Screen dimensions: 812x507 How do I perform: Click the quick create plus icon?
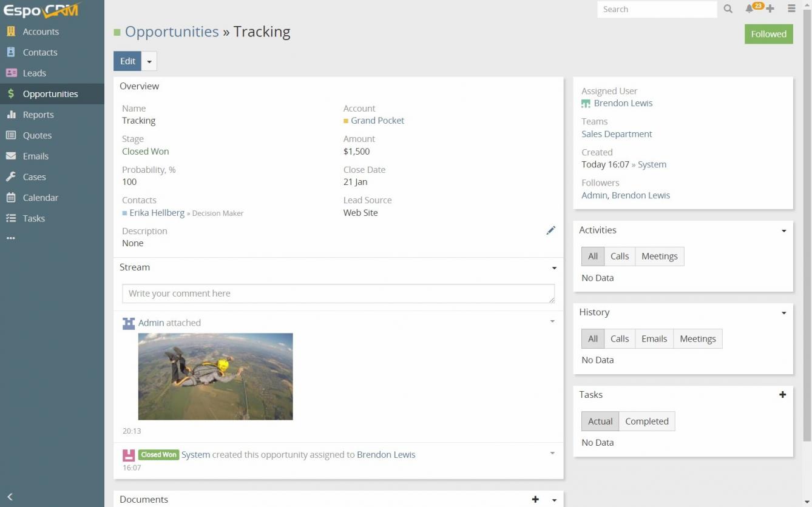[x=770, y=9]
